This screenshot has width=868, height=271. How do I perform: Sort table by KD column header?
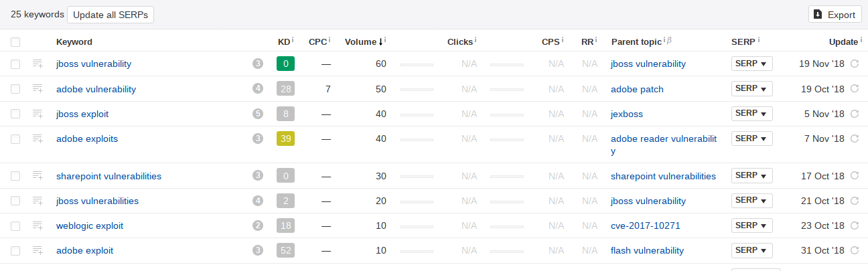pos(283,41)
